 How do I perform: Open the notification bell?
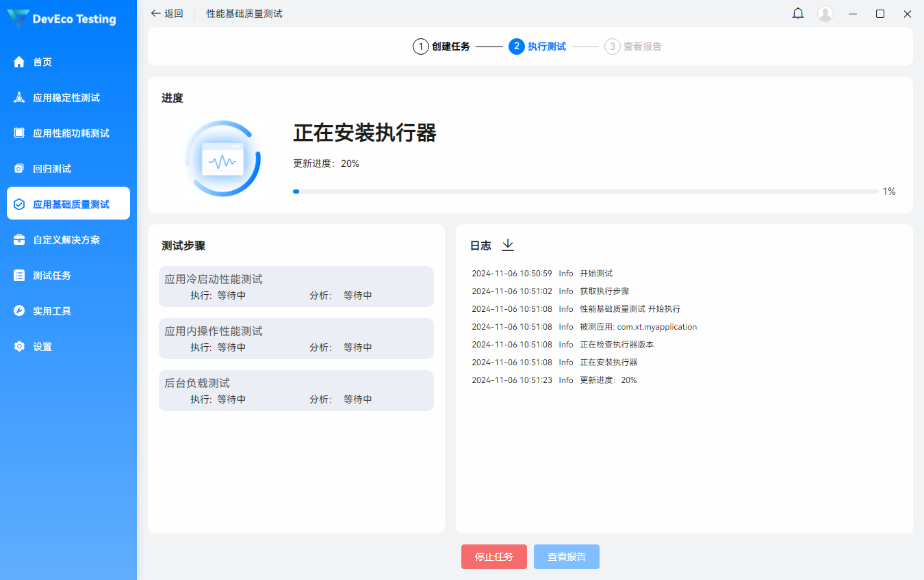tap(798, 14)
